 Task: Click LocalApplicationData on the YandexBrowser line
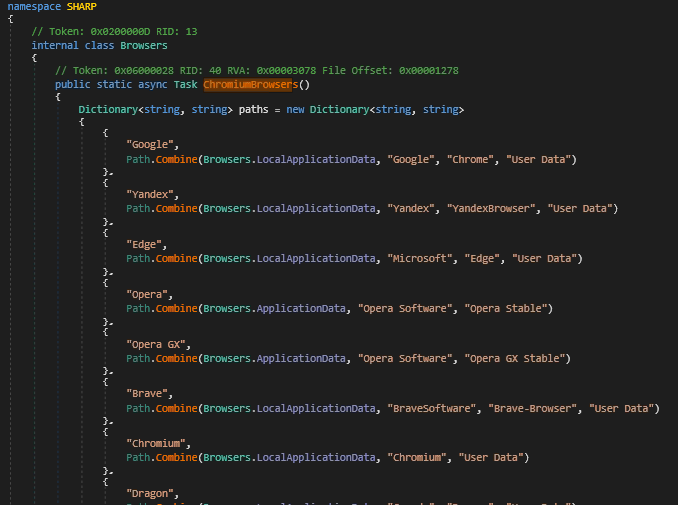(x=316, y=208)
